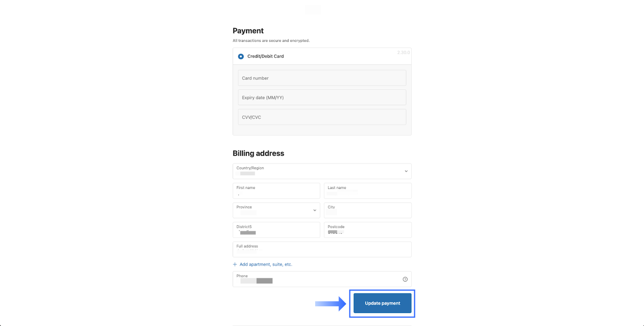The image size is (644, 326).
Task: Click the City input field
Action: coord(367,210)
